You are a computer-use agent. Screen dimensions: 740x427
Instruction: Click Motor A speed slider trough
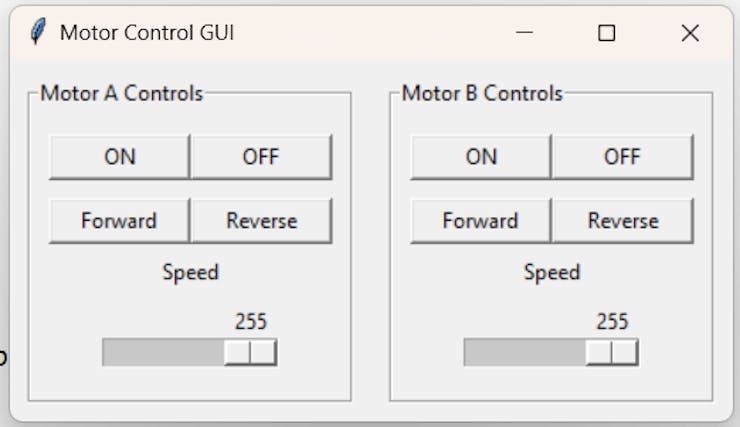(x=162, y=353)
